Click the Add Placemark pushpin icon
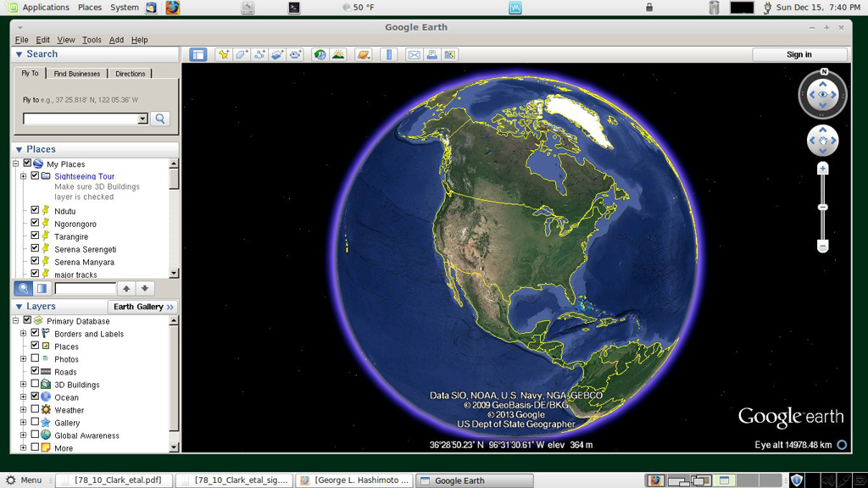 224,55
